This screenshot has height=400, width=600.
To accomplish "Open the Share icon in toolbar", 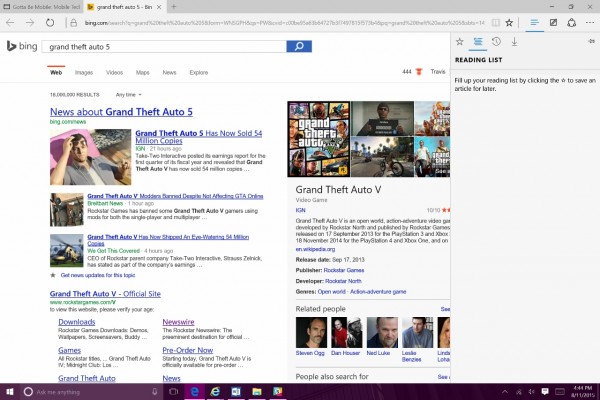I will pos(572,23).
